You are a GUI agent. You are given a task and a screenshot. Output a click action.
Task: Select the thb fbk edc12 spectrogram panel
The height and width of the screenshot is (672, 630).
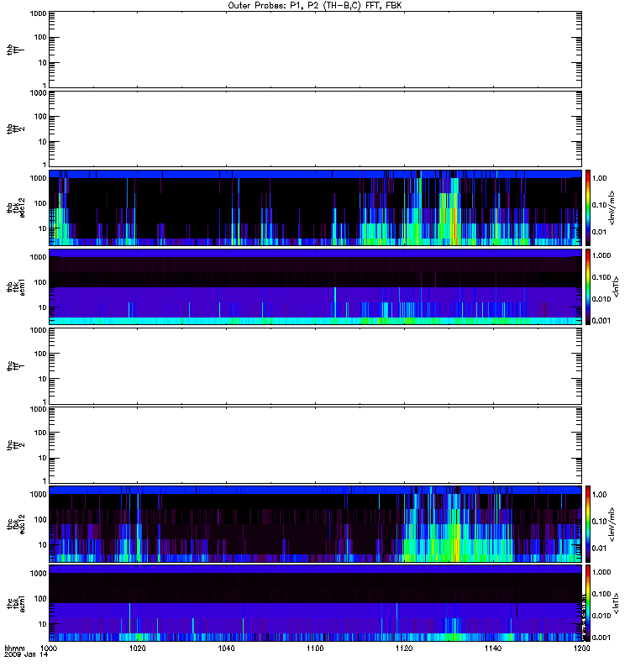pos(315,207)
